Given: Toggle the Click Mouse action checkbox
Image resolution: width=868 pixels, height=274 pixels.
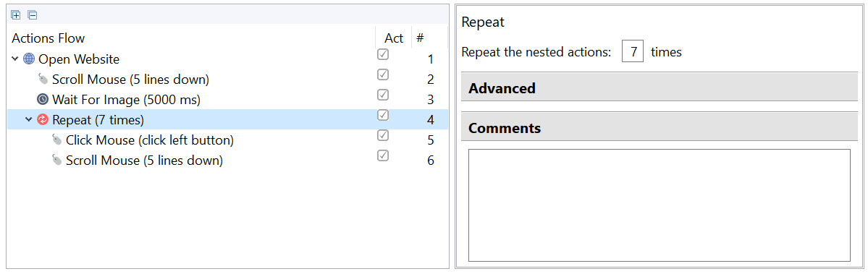Looking at the screenshot, I should (x=382, y=135).
